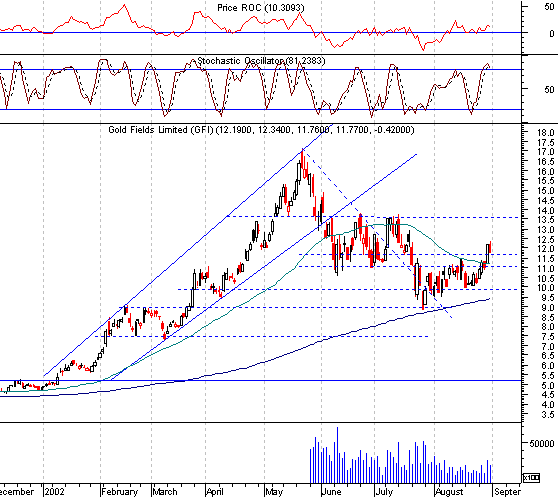Click the 18.0 price axis label

(546, 133)
